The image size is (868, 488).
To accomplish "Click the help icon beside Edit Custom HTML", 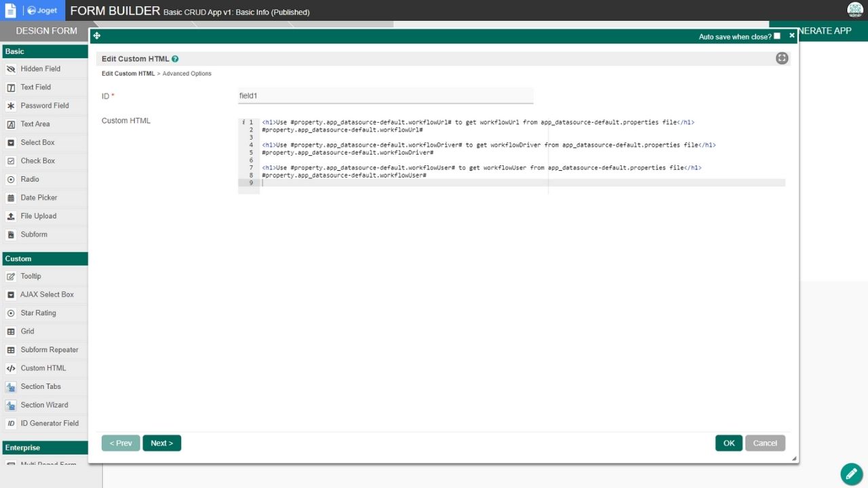I will coord(176,59).
